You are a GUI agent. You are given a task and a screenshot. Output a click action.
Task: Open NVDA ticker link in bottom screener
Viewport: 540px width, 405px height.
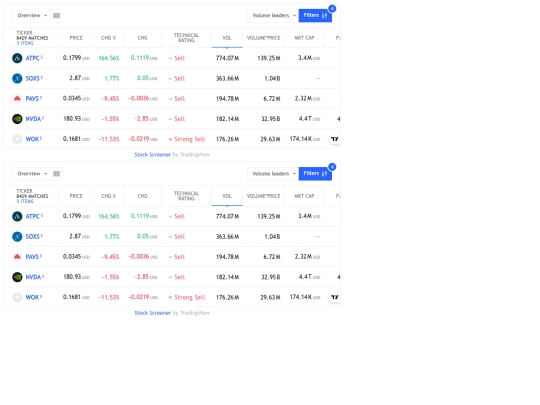pos(33,277)
